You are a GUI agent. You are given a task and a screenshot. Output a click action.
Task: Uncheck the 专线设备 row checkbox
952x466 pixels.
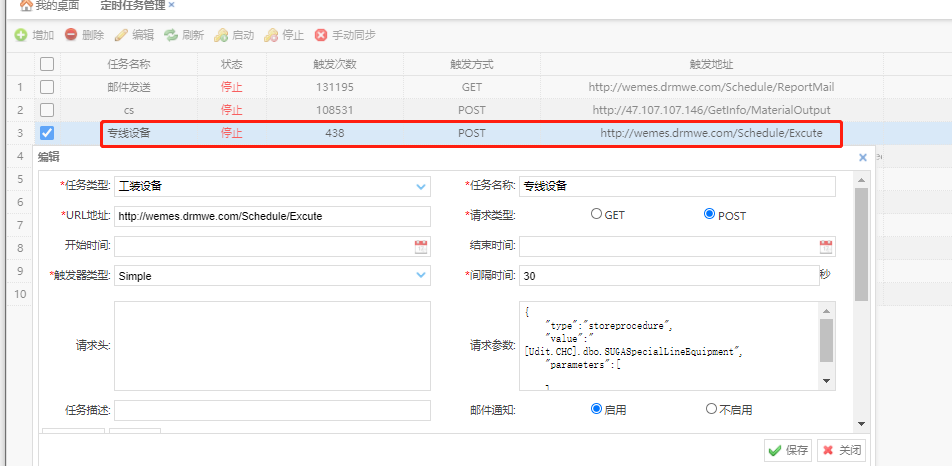click(x=47, y=132)
